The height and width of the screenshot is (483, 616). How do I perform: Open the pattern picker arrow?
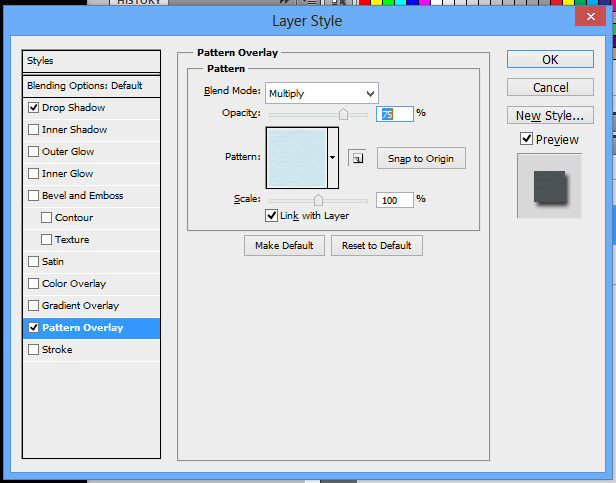click(332, 158)
